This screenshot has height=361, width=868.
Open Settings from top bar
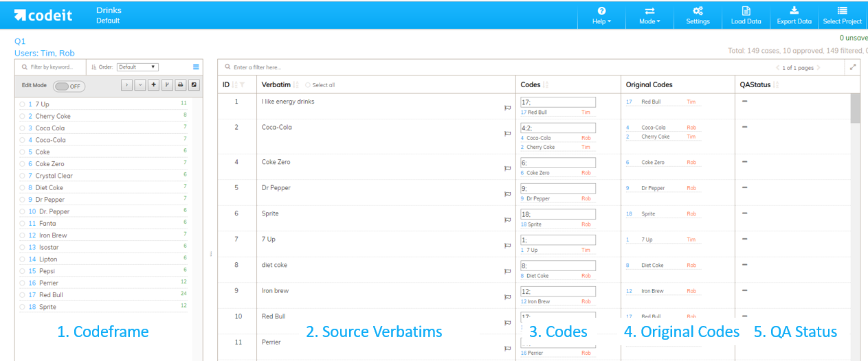pyautogui.click(x=698, y=15)
